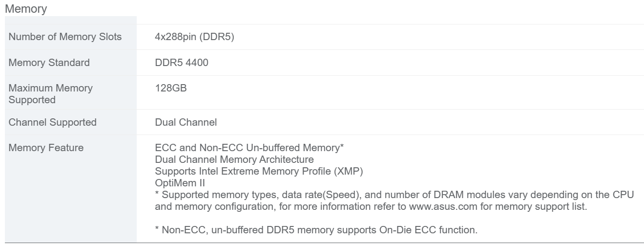The height and width of the screenshot is (247, 644).
Task: Click the Dual Channel Memory Architecture line
Action: (234, 159)
